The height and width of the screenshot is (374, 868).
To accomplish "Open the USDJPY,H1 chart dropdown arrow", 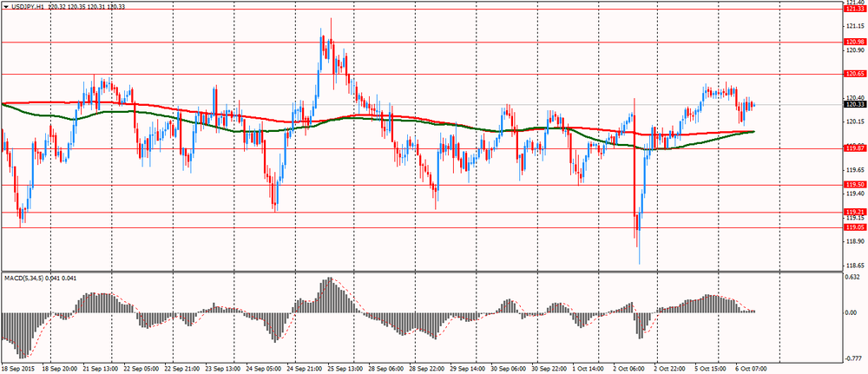I will 7,6.
